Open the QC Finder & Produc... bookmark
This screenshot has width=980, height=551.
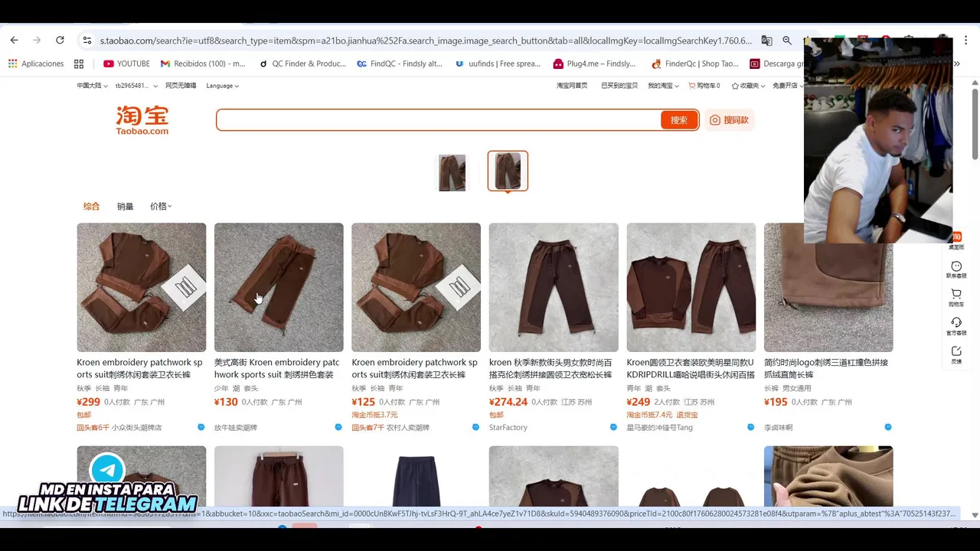click(x=302, y=64)
